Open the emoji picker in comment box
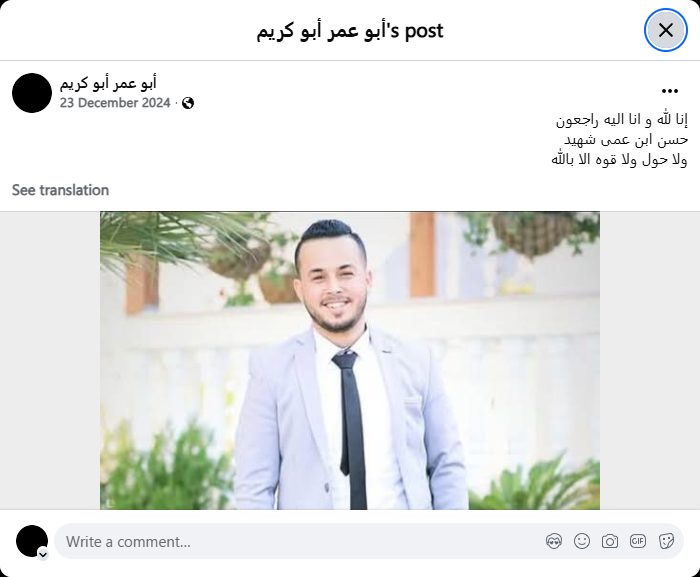Viewport: 700px width, 577px height. (x=582, y=541)
